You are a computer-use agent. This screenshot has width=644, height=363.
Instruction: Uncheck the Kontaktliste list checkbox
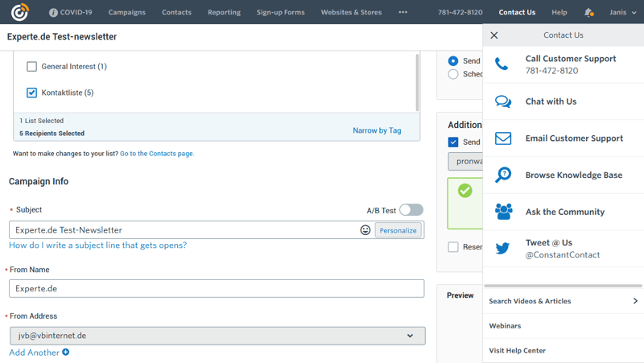32,93
